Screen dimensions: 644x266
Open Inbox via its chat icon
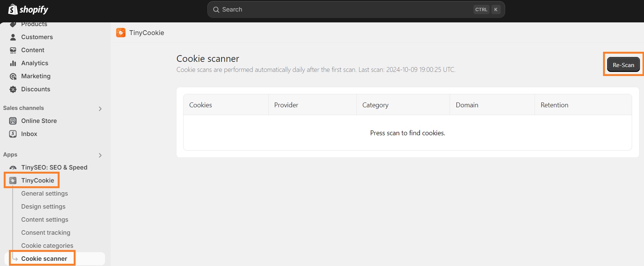[x=13, y=134]
